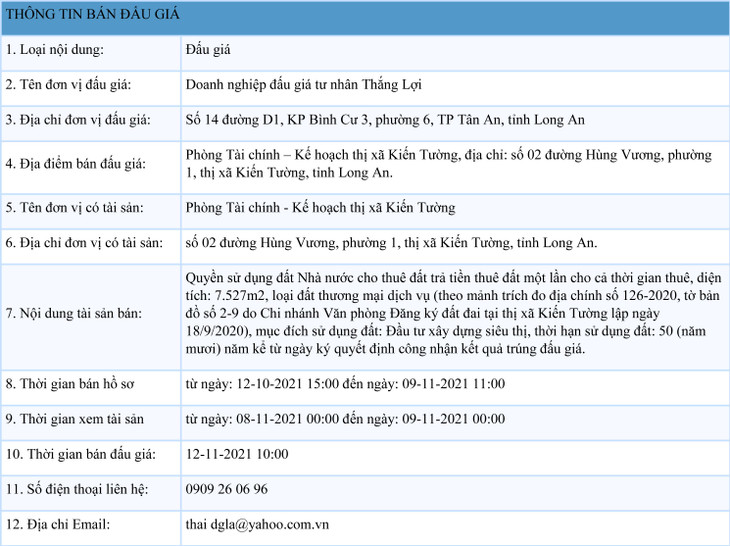This screenshot has height=546, width=730.
Task: Click the "3. Địa chỉ đơn vị đấu giá" label
Action: pyautogui.click(x=78, y=120)
